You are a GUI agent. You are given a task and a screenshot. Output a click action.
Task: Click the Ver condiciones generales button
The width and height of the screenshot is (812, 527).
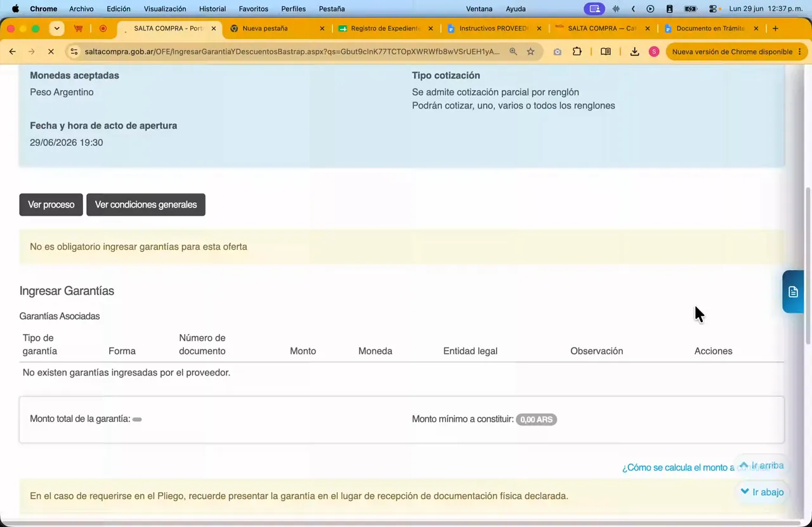point(146,205)
